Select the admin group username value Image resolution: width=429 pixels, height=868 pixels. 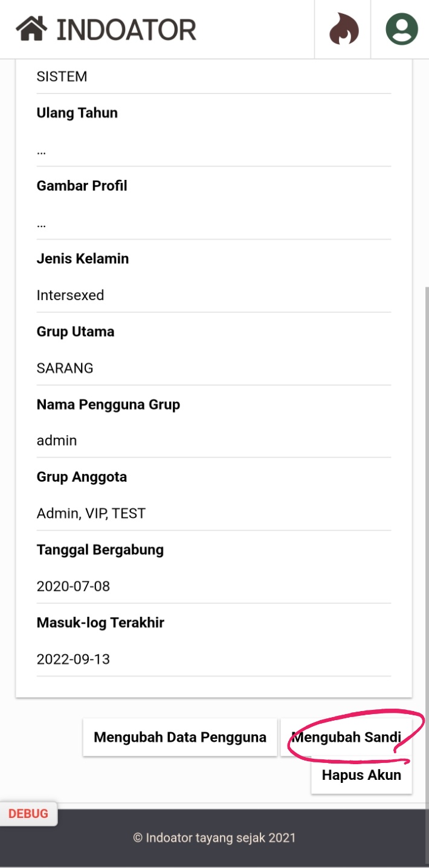57,441
